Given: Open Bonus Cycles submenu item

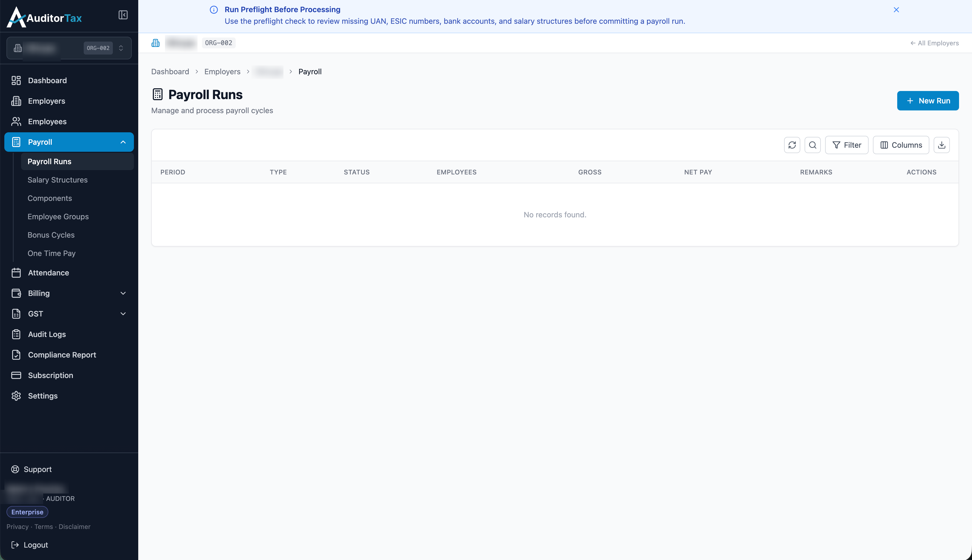Looking at the screenshot, I should 77,235.
